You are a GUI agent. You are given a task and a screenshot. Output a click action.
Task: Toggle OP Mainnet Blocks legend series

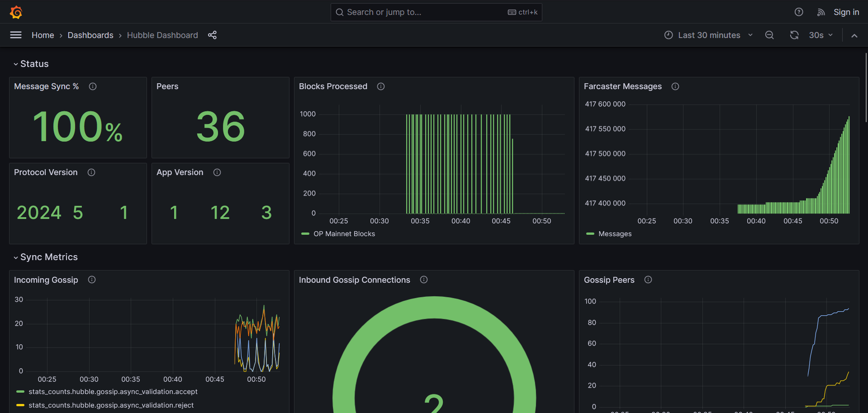tap(344, 234)
